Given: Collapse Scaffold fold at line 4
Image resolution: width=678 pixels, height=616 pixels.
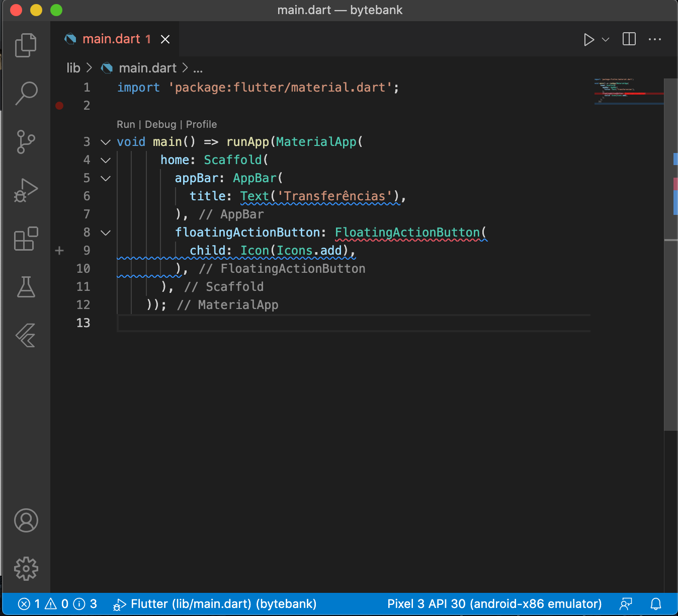Looking at the screenshot, I should click(106, 161).
